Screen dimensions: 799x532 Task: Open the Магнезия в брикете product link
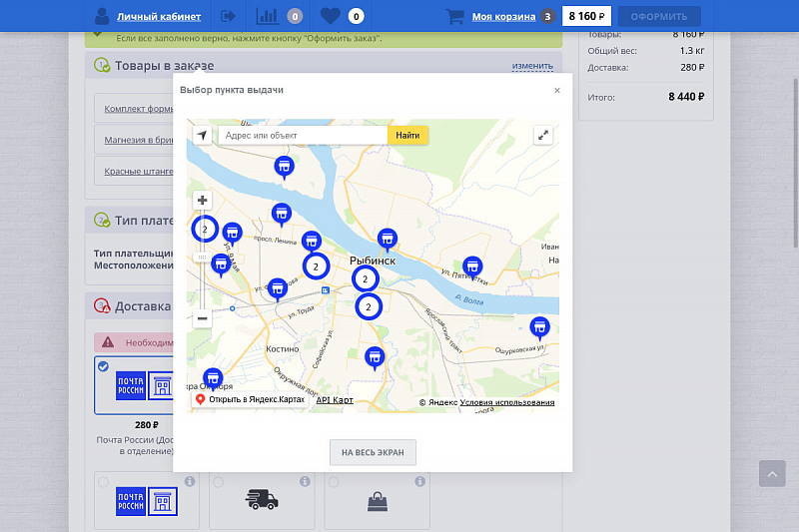[x=139, y=140]
